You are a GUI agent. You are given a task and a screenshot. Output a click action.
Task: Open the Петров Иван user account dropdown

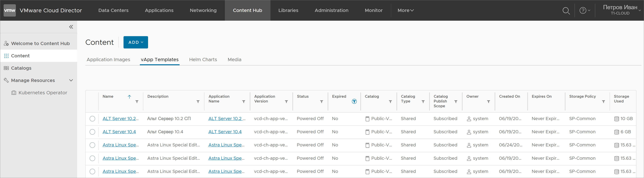pos(622,10)
